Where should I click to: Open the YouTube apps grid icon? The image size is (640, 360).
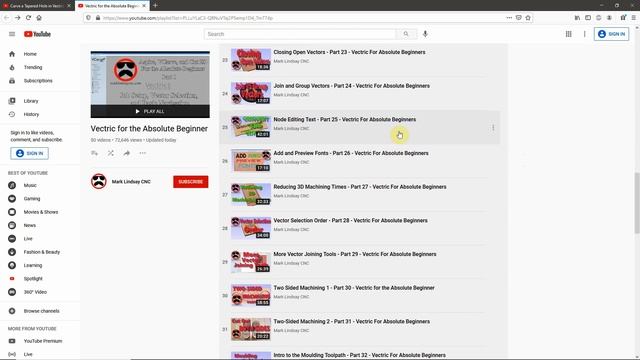[569, 34]
